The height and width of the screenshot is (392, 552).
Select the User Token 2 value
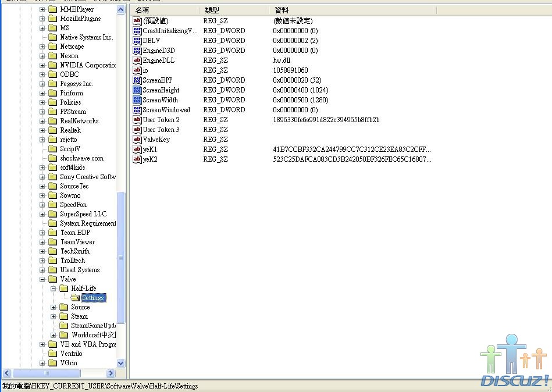(x=161, y=120)
